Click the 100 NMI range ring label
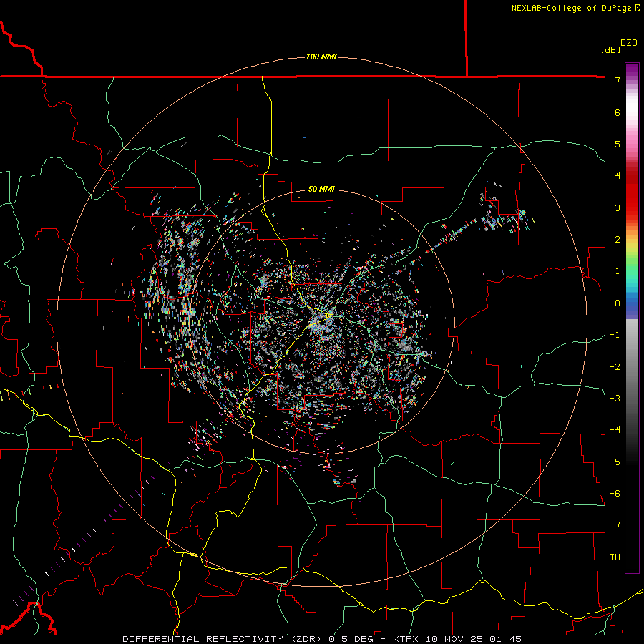This screenshot has height=644, width=644. (x=321, y=57)
